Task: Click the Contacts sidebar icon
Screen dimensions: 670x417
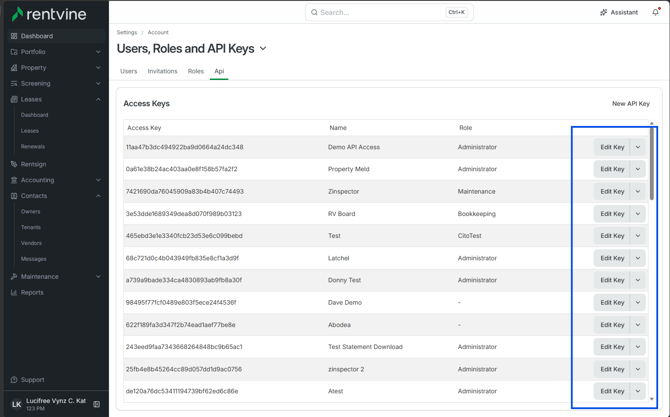Action: (14, 196)
